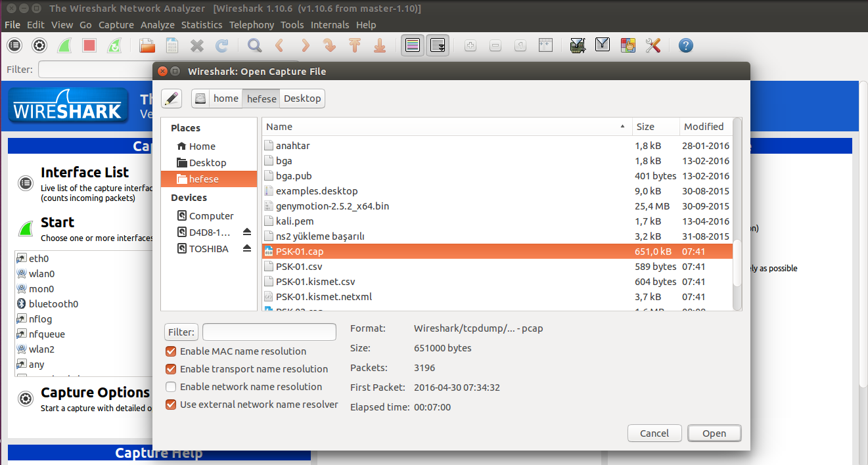868x465 pixels.
Task: Sort files by Size column
Action: 656,127
